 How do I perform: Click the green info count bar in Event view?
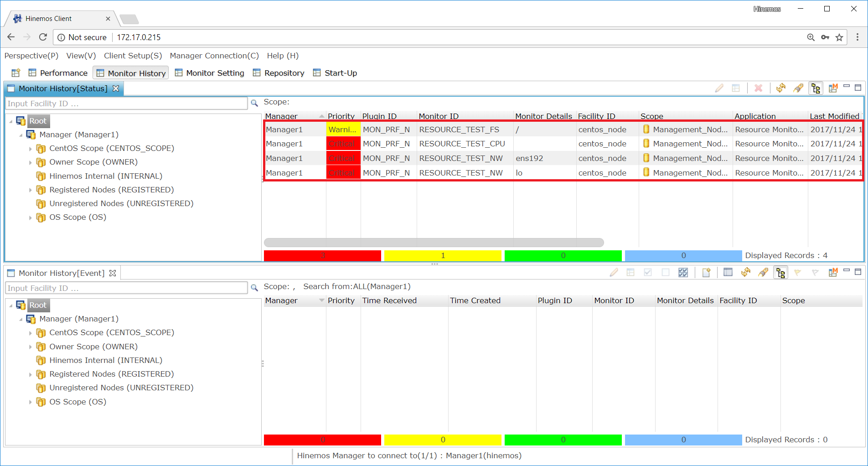point(563,440)
